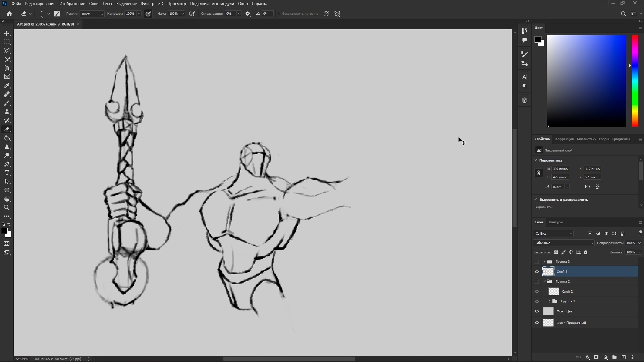Select the Hand tool
Screen dimensions: 644x362
tap(7, 199)
